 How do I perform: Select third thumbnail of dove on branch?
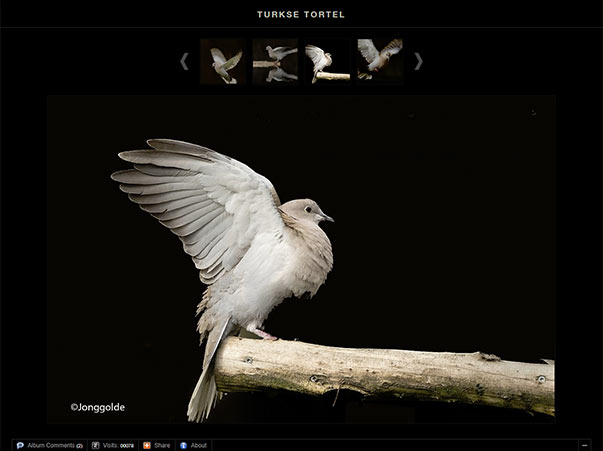coord(327,61)
